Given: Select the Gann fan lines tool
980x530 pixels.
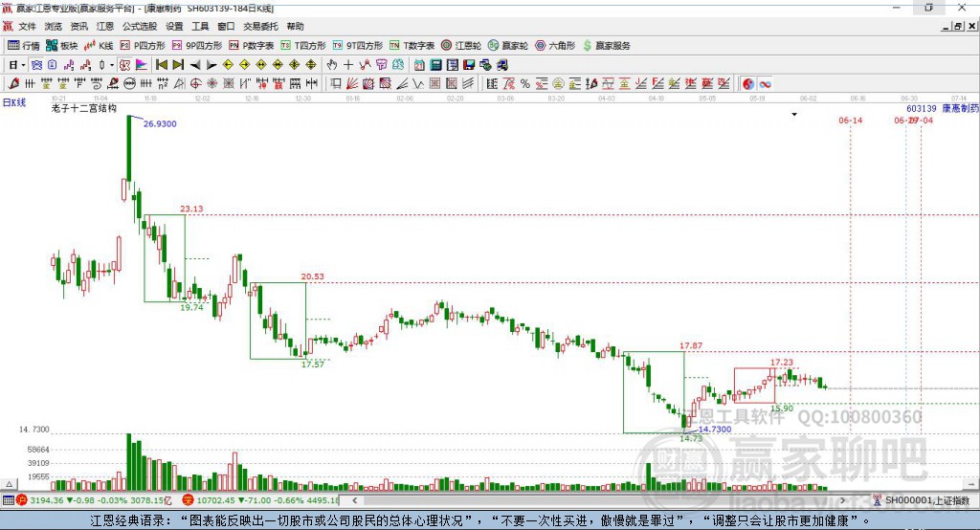Looking at the screenshot, I should point(352,84).
